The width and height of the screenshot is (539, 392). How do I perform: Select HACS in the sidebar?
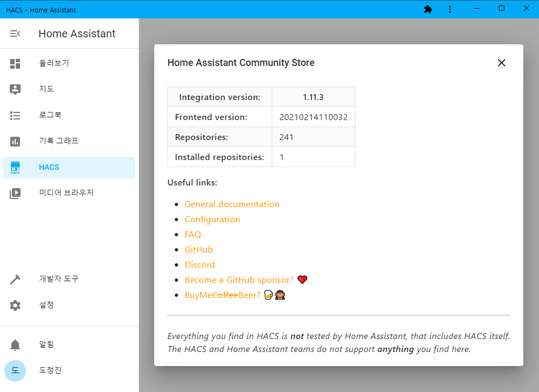69,167
